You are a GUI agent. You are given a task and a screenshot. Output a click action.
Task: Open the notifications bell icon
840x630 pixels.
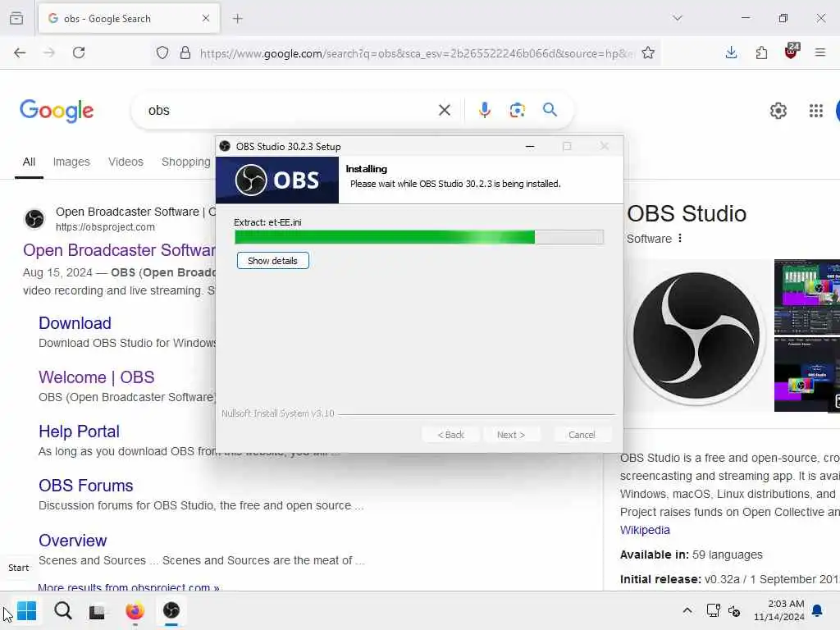(x=818, y=610)
